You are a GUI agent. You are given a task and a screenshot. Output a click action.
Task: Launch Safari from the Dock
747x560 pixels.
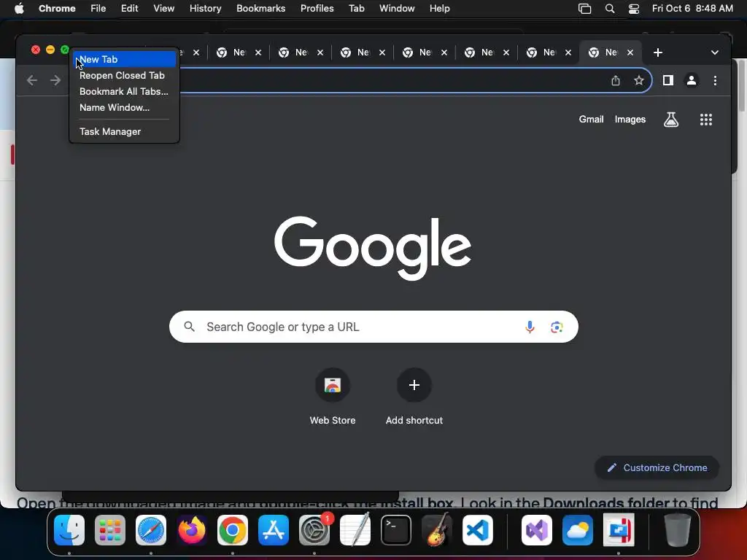click(151, 530)
